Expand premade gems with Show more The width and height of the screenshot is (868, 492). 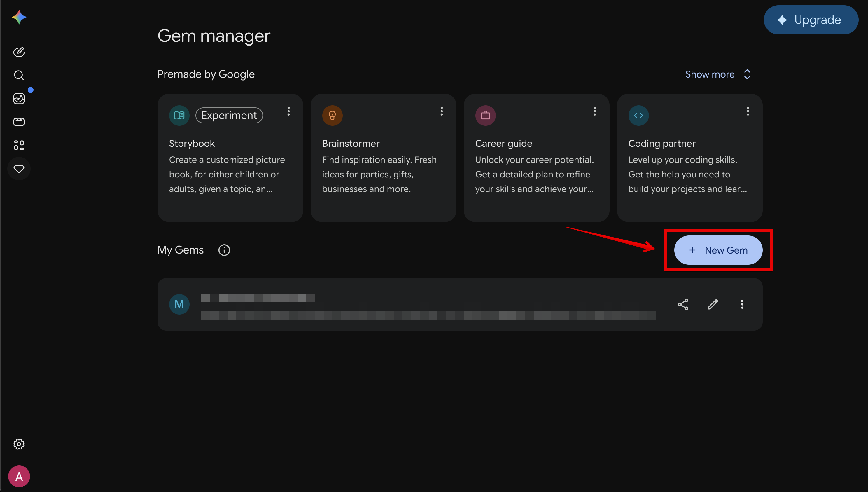[x=718, y=74]
